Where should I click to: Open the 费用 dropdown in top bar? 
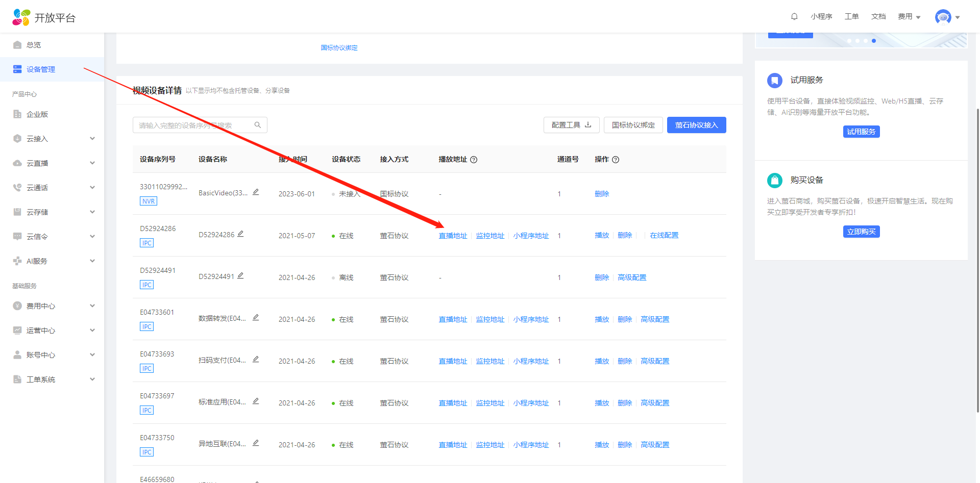point(909,17)
